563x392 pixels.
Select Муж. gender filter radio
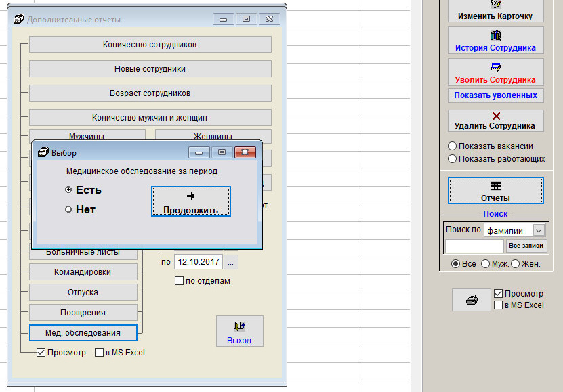click(485, 264)
